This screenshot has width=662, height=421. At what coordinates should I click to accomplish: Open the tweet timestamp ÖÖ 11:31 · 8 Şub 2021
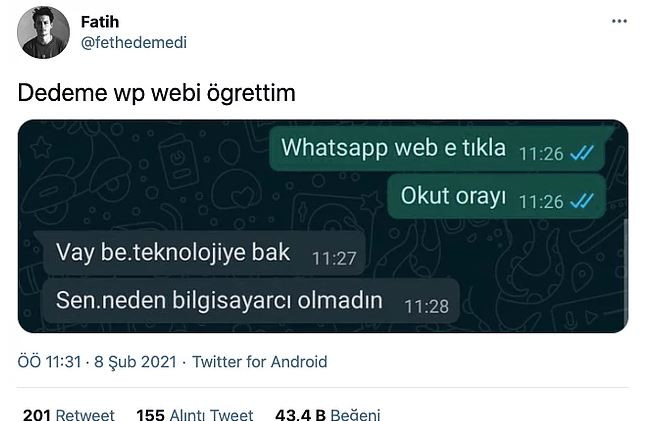pyautogui.click(x=97, y=362)
